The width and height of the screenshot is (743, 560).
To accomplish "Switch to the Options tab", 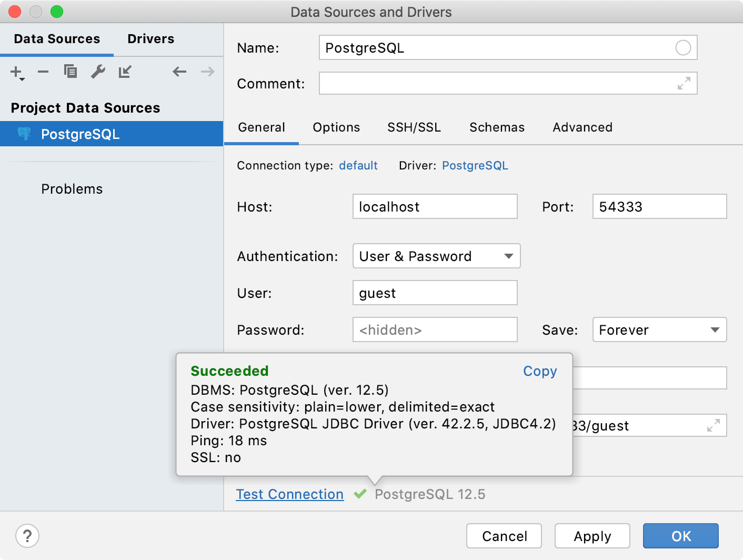I will (336, 127).
